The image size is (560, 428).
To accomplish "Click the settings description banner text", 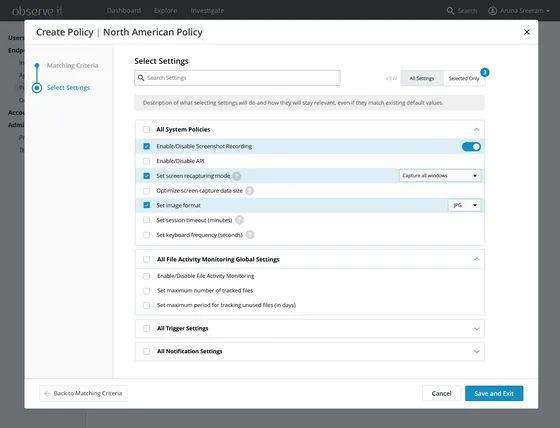I will point(293,103).
